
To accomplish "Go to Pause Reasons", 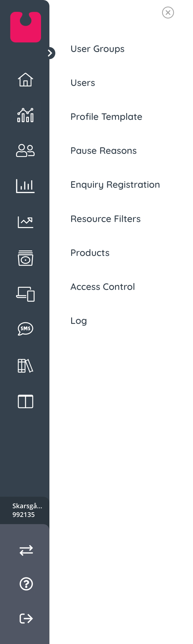I will click(x=103, y=151).
